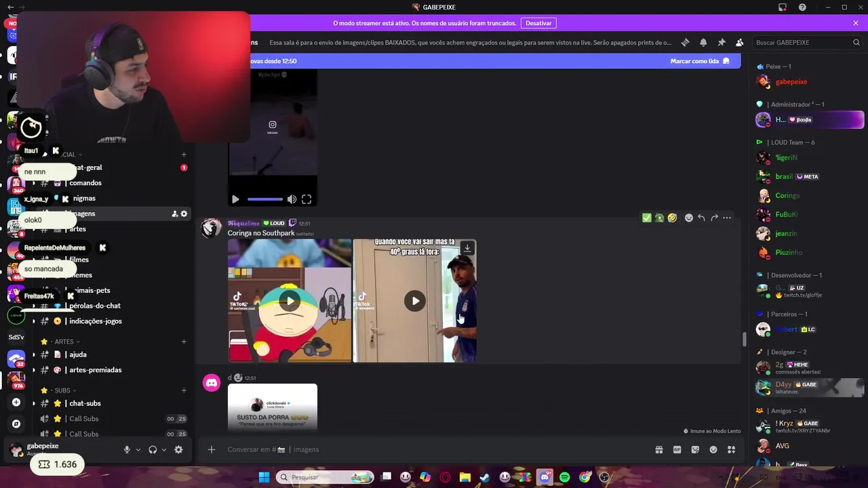Click the attachment plus button
Screen dimensions: 868x488
(212, 449)
